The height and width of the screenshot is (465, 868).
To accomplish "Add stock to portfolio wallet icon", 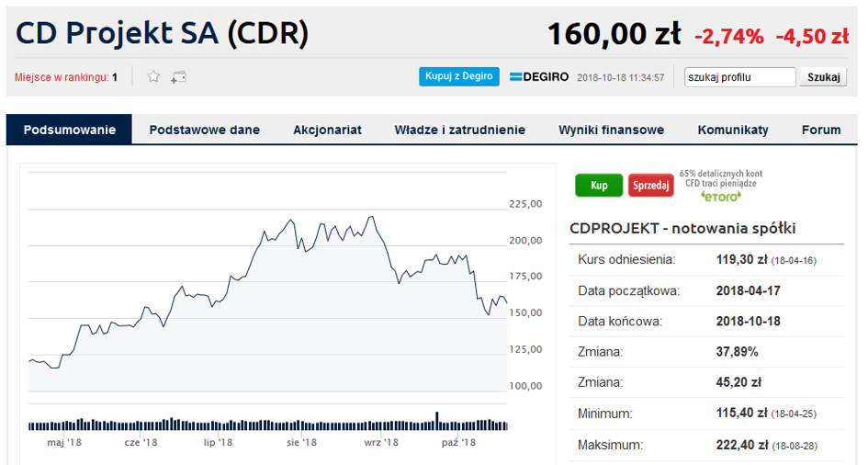I will pyautogui.click(x=178, y=77).
